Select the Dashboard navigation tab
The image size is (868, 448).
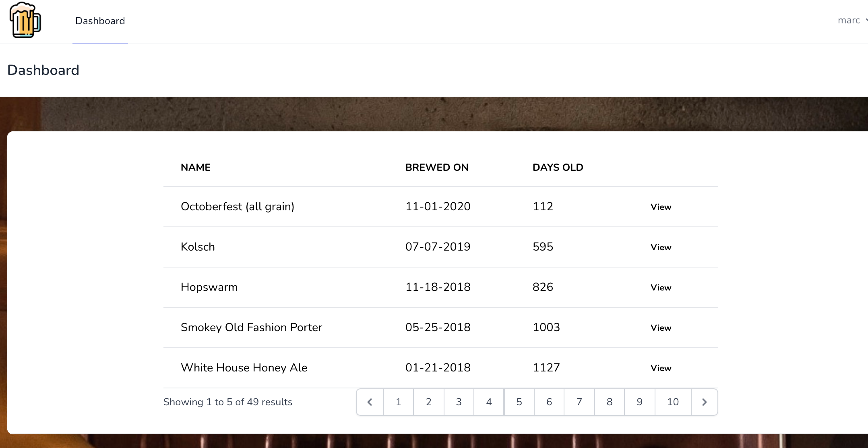[100, 21]
